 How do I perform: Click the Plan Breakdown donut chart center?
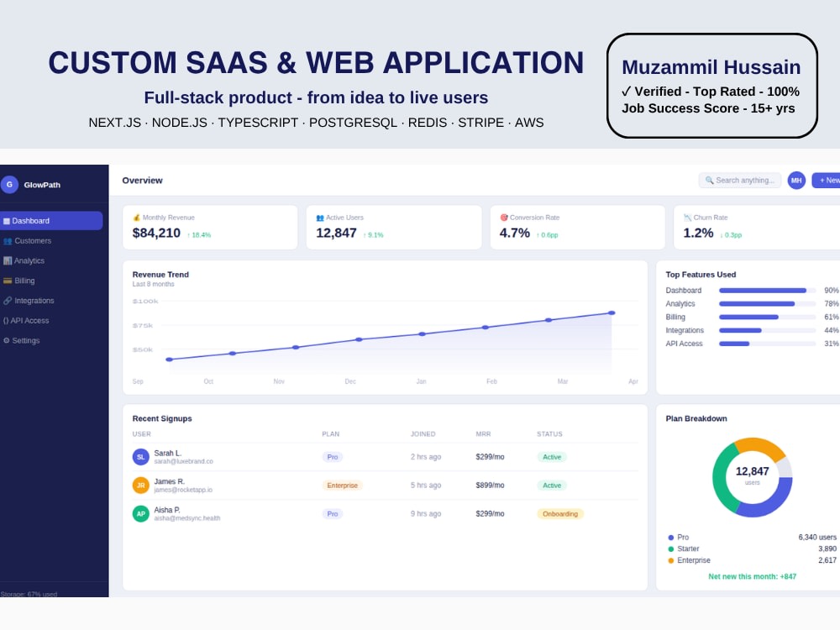click(752, 477)
